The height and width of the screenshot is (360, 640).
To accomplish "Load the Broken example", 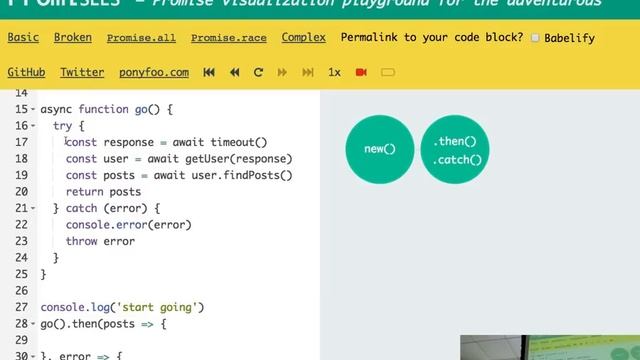I will (x=73, y=38).
